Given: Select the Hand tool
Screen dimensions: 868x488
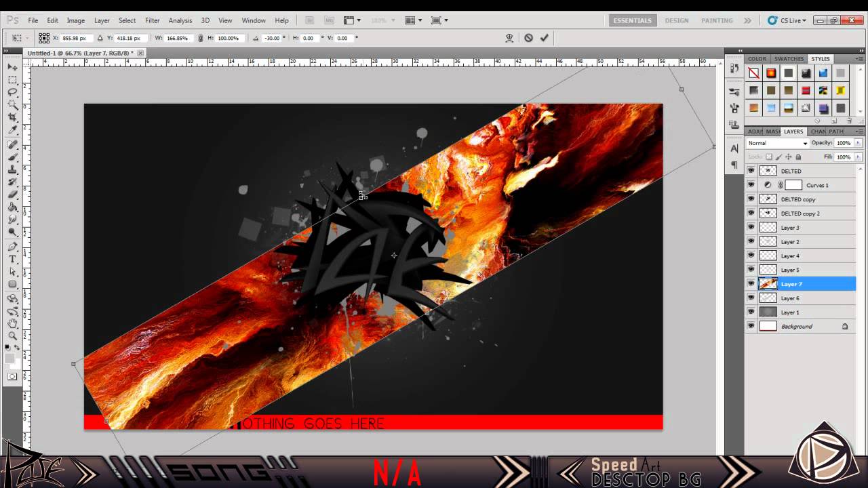Looking at the screenshot, I should coord(12,323).
